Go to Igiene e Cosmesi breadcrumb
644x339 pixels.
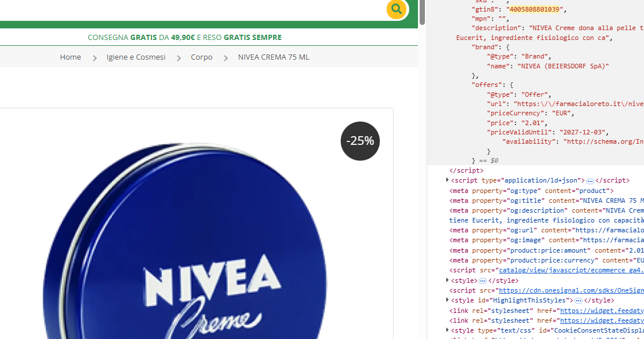point(136,57)
